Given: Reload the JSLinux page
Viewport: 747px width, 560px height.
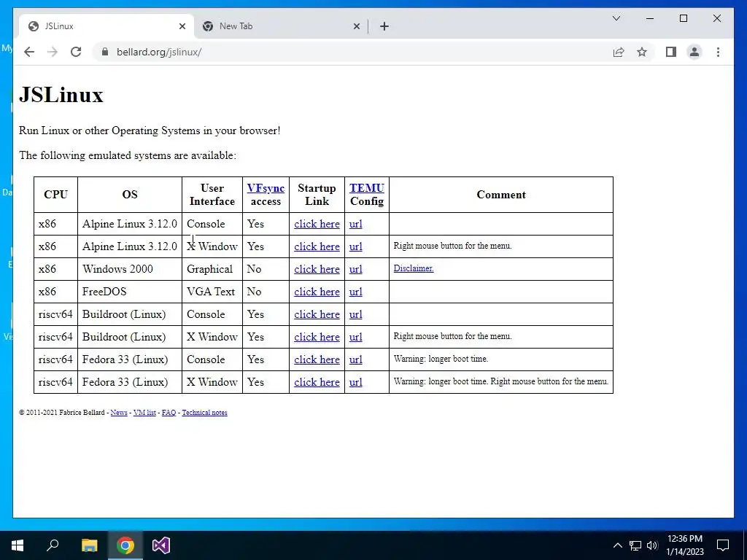Looking at the screenshot, I should click(76, 52).
